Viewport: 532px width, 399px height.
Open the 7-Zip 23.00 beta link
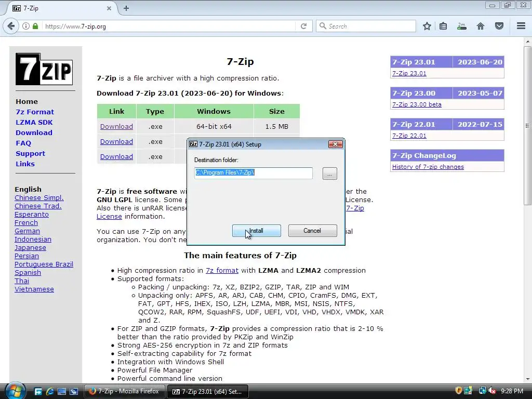click(417, 104)
